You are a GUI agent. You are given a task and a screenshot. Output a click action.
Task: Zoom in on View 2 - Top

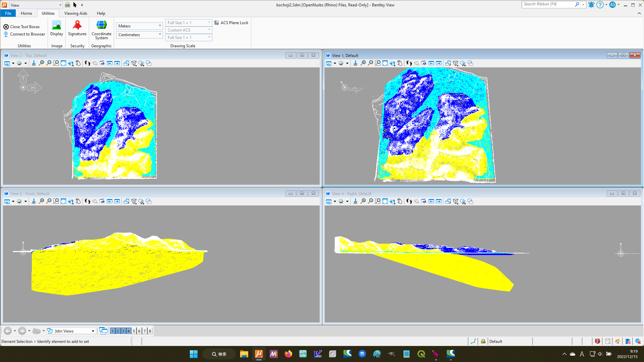coord(41,63)
